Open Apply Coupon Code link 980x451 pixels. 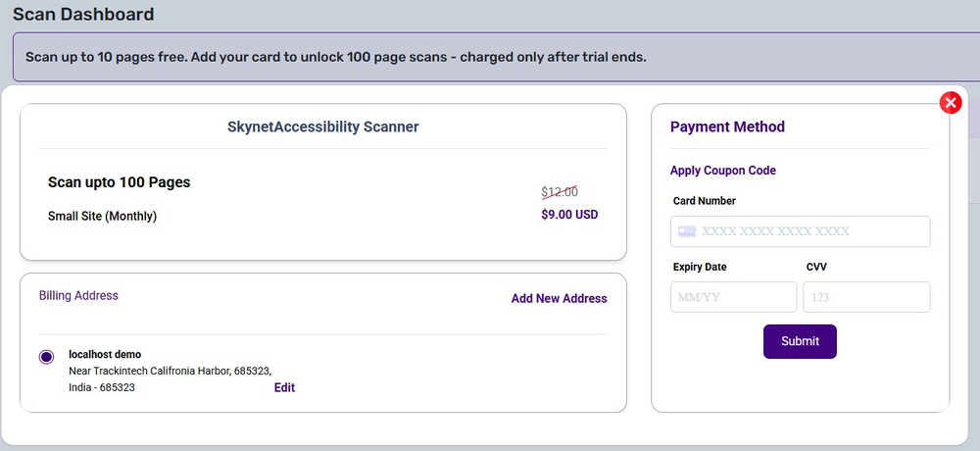(x=723, y=171)
